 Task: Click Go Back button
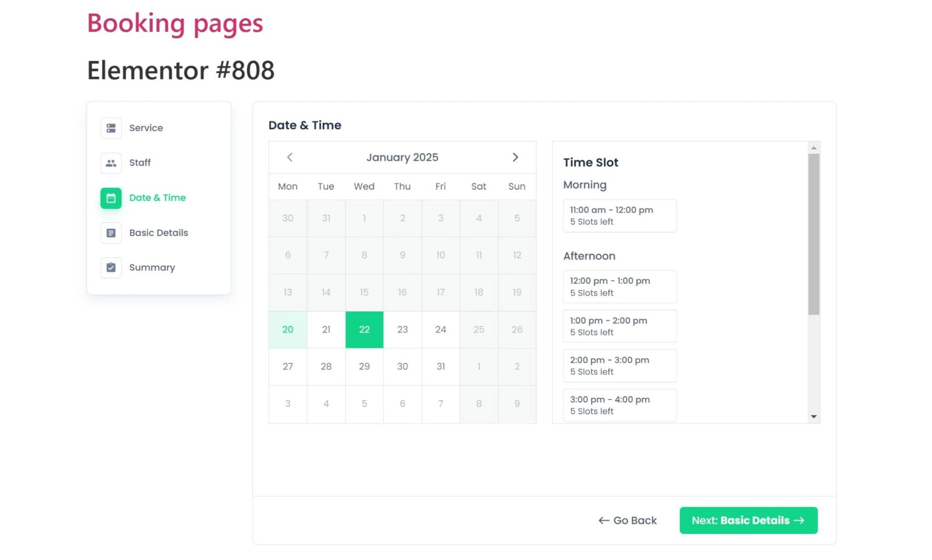[628, 520]
